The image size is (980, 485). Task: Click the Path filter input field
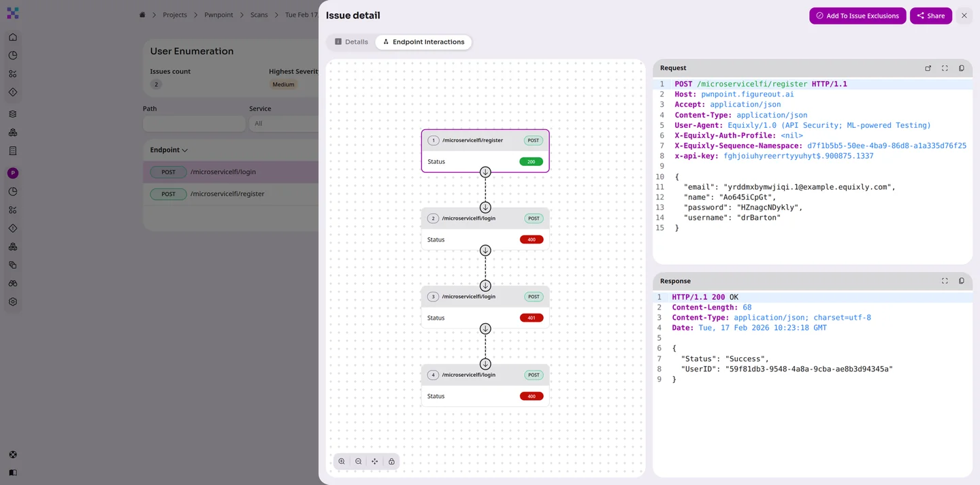pyautogui.click(x=194, y=123)
